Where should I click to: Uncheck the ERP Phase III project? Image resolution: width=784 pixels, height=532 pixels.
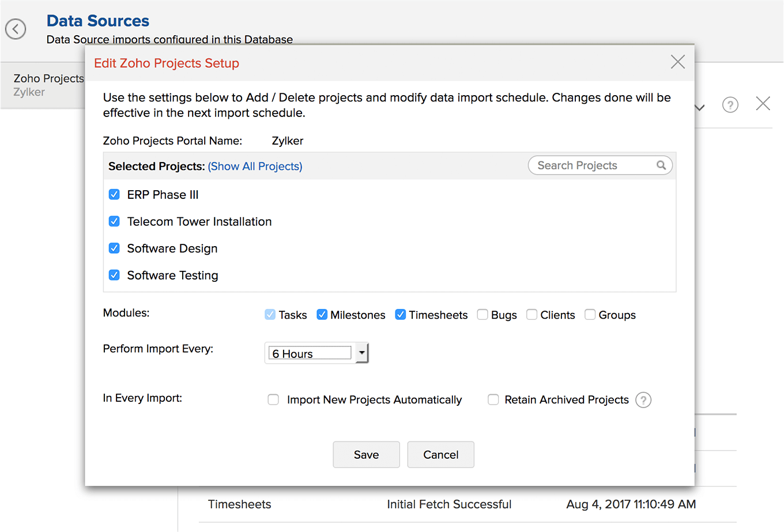pos(114,195)
